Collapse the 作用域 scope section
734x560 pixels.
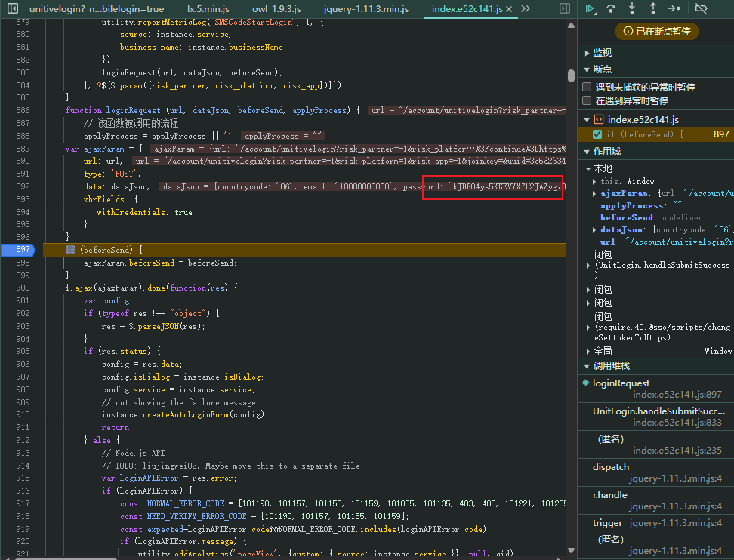click(587, 152)
